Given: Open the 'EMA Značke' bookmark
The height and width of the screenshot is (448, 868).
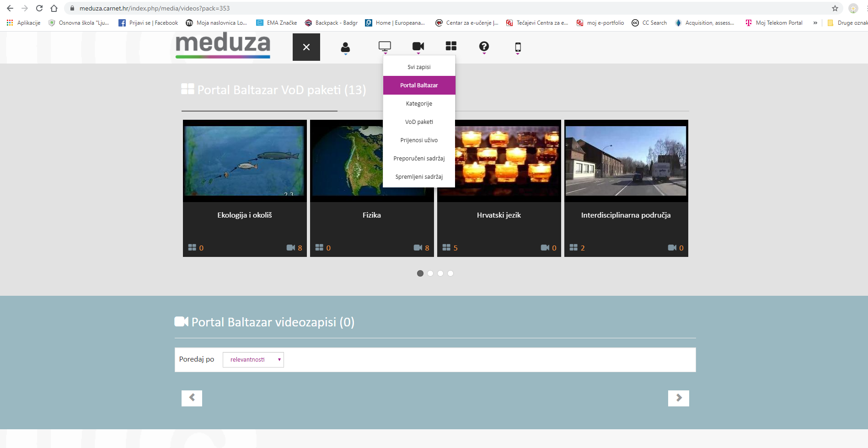Looking at the screenshot, I should pos(276,23).
